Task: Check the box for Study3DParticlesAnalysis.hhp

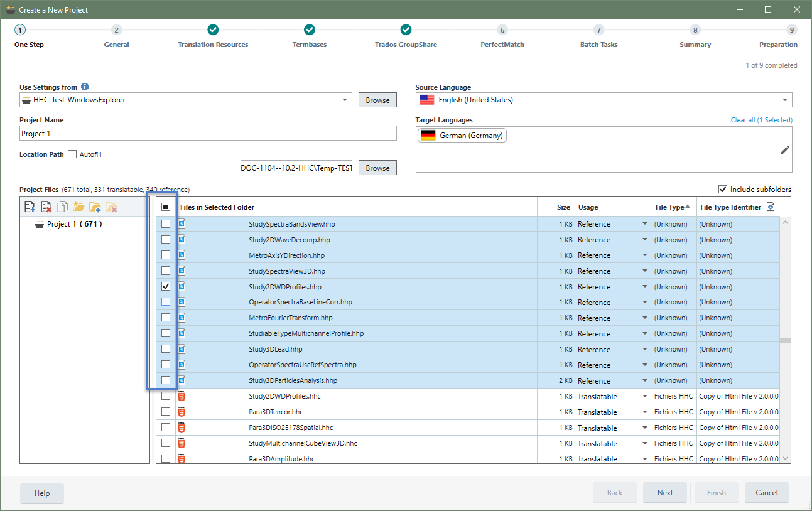Action: click(x=166, y=380)
